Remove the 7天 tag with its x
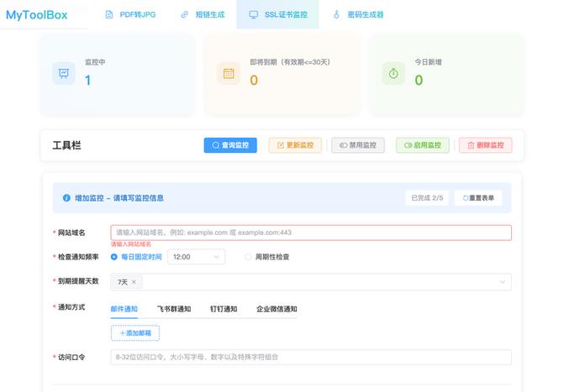574x392 pixels. coord(134,282)
